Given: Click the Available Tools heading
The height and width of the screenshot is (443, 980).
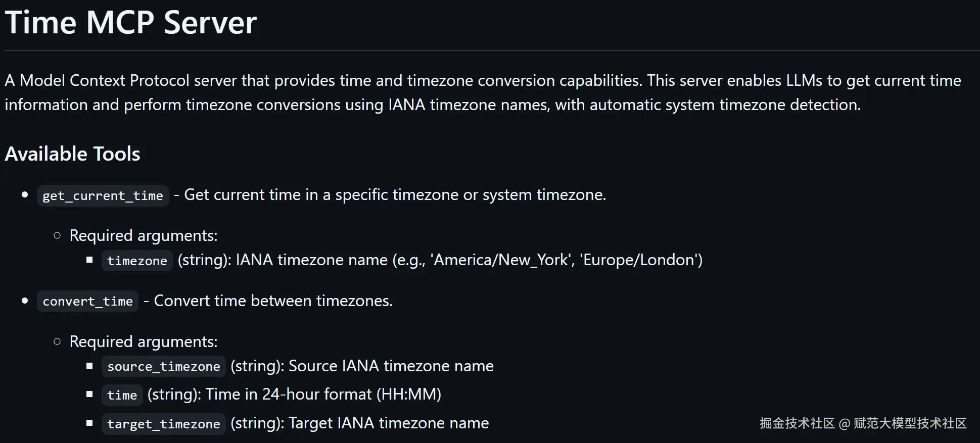Looking at the screenshot, I should (x=72, y=154).
